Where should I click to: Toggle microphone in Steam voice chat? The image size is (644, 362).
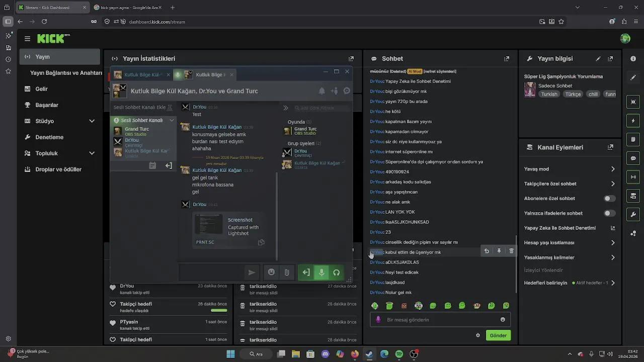pos(321,273)
